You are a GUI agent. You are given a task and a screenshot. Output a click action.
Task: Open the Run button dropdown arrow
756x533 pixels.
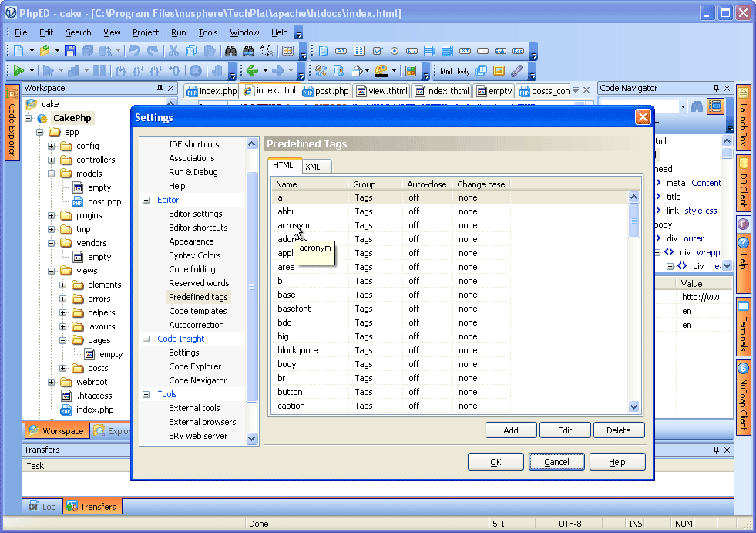(x=32, y=71)
